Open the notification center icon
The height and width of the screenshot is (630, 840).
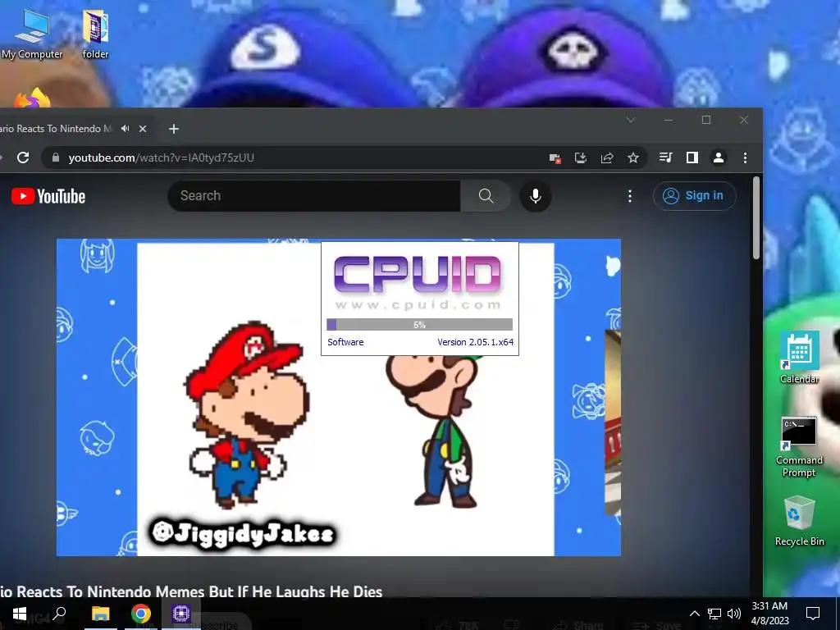tap(813, 614)
